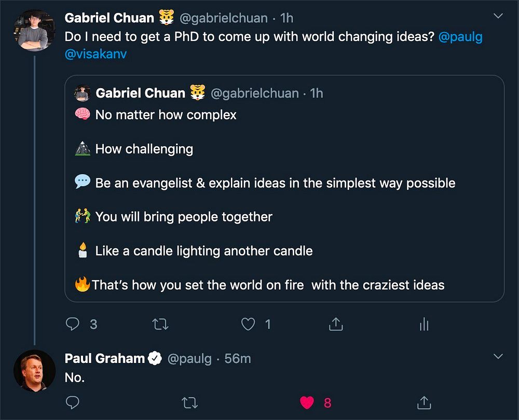
Task: Click Gabriel Chuan's name on top tweet
Action: [109, 18]
